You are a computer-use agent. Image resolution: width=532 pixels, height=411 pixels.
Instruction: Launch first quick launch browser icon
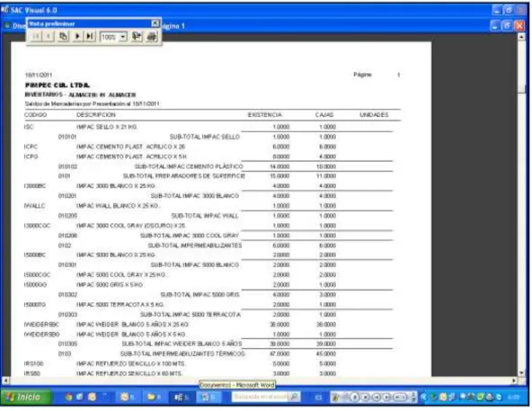(69, 397)
